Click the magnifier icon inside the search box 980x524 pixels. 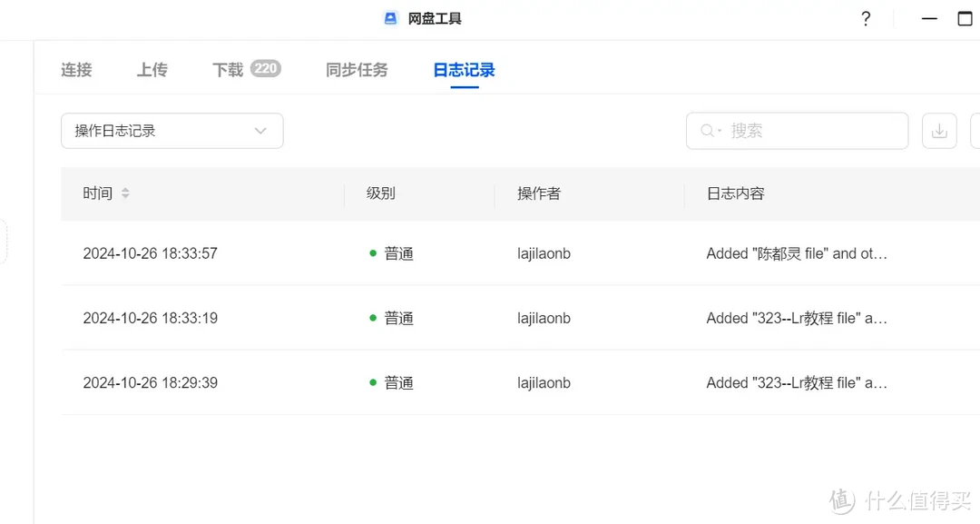pos(706,131)
